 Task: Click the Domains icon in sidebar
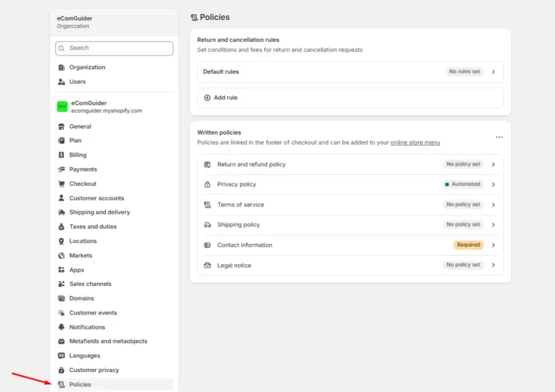(62, 299)
